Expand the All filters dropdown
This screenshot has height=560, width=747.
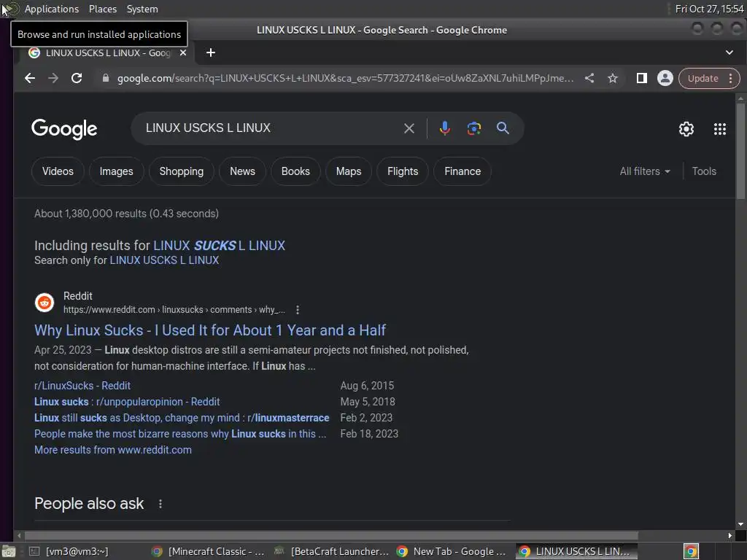[645, 171]
